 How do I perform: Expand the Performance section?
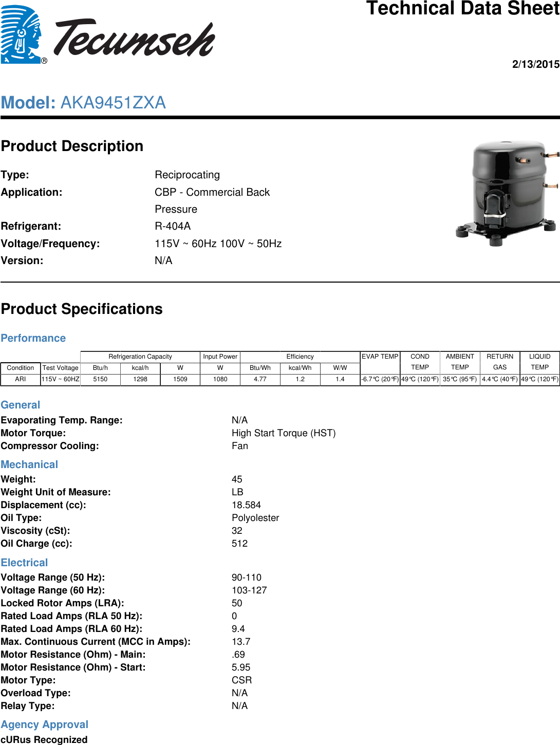pos(33,338)
